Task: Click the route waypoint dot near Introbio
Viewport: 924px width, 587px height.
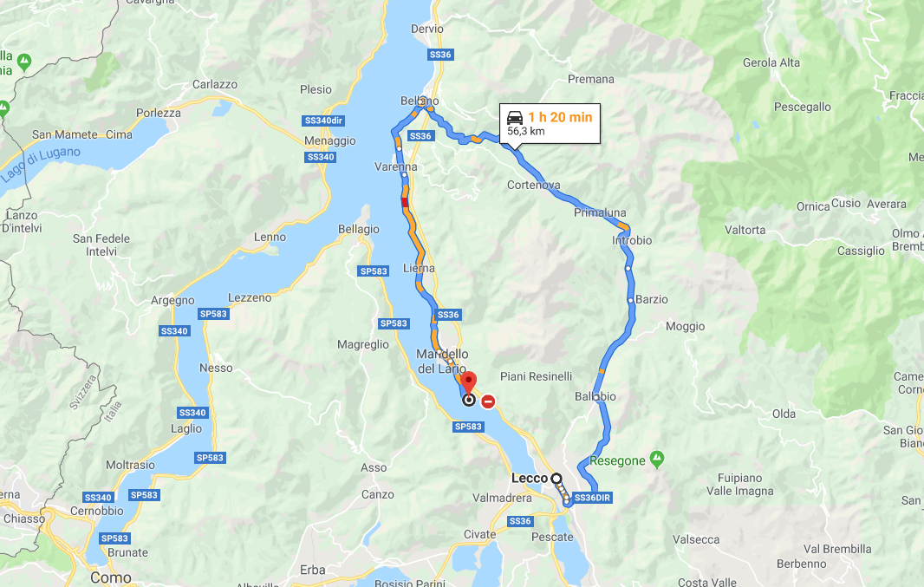Action: tap(628, 268)
